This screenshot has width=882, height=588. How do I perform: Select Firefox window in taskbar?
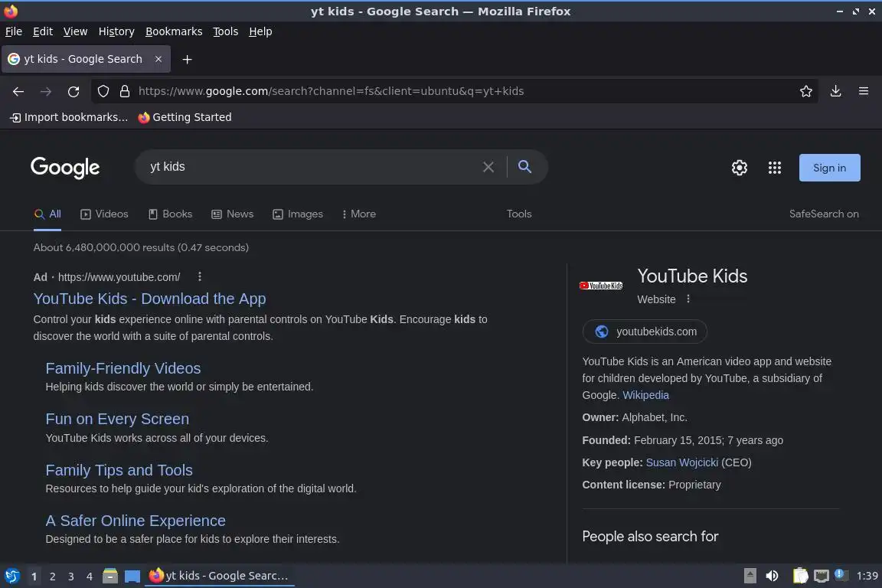pos(220,576)
